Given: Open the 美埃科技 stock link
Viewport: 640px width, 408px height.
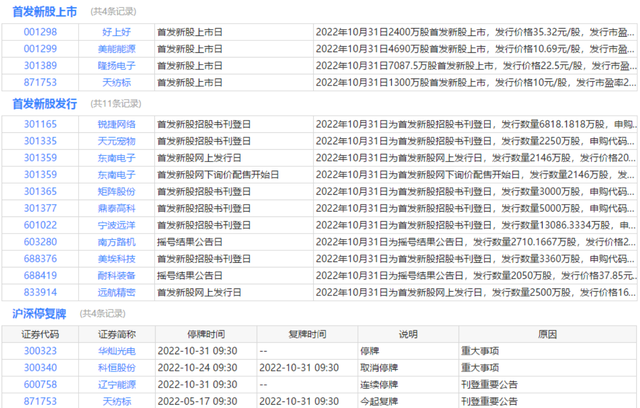Looking at the screenshot, I should 116,258.
